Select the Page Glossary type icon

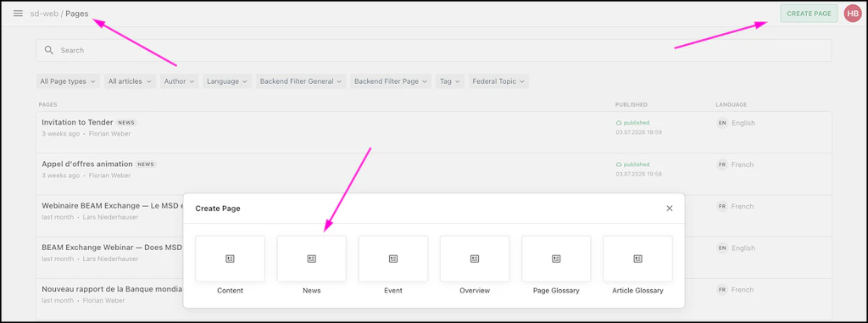pos(556,259)
